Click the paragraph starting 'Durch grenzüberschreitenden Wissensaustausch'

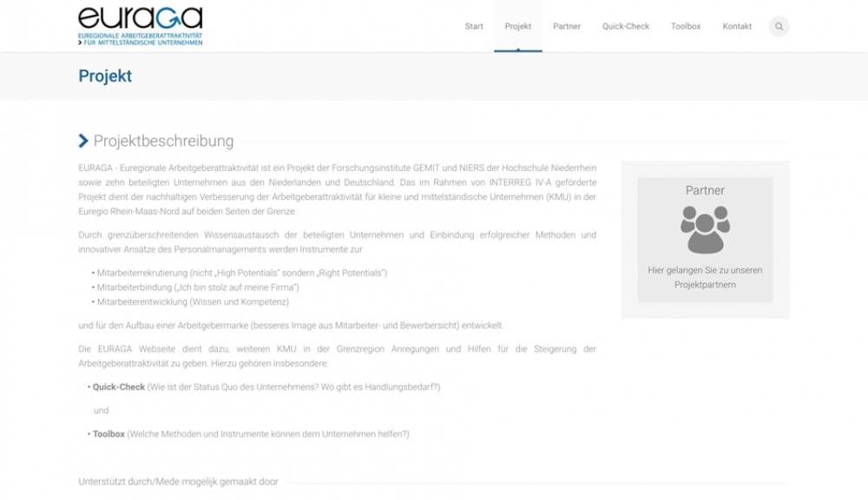click(x=337, y=242)
